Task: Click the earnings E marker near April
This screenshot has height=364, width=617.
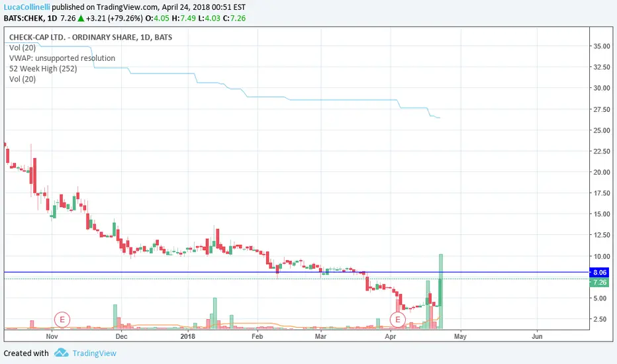Action: click(398, 320)
